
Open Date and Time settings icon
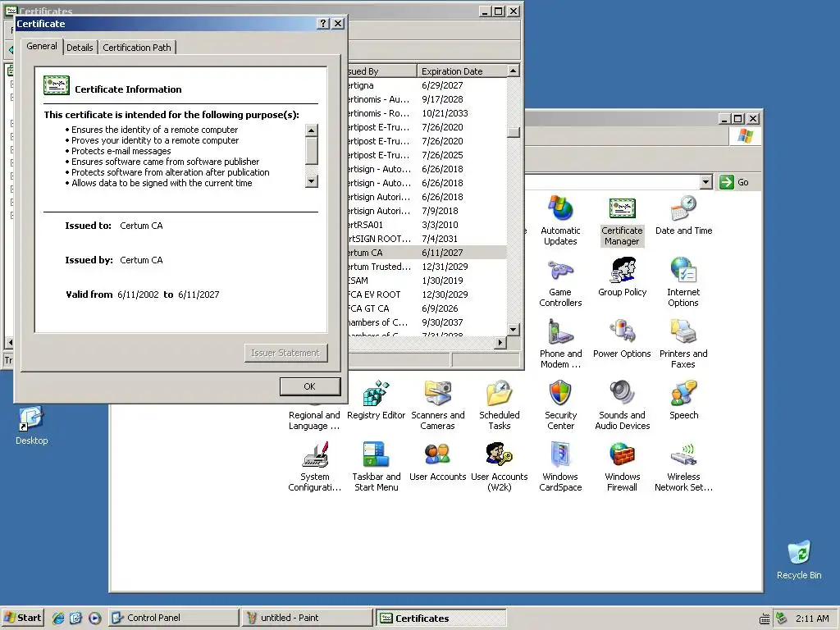[x=683, y=216]
